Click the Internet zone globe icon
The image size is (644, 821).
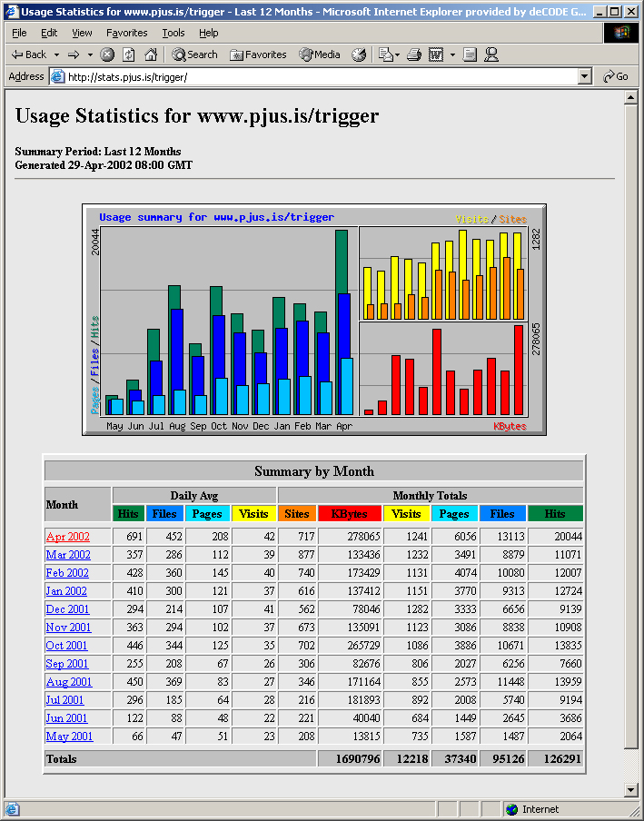click(x=512, y=809)
